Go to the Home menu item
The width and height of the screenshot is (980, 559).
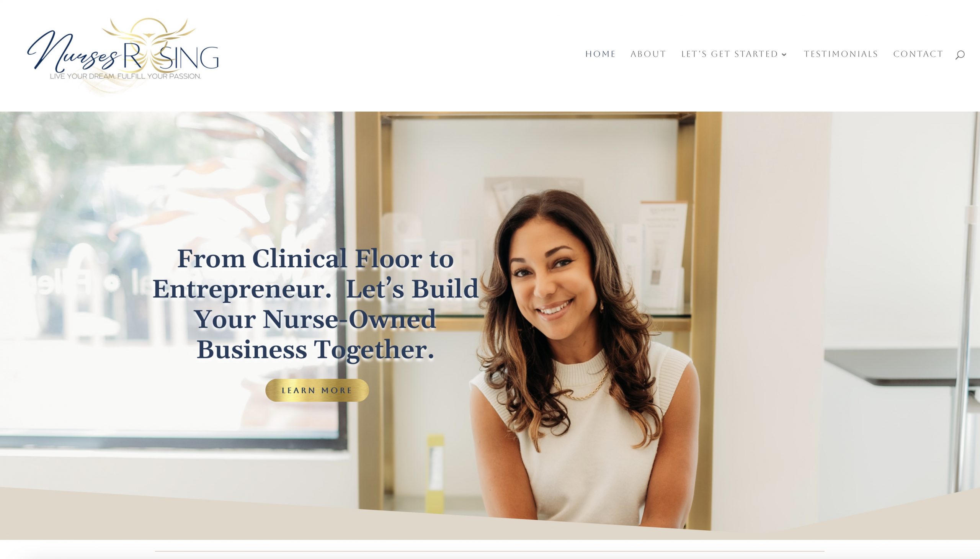click(600, 54)
